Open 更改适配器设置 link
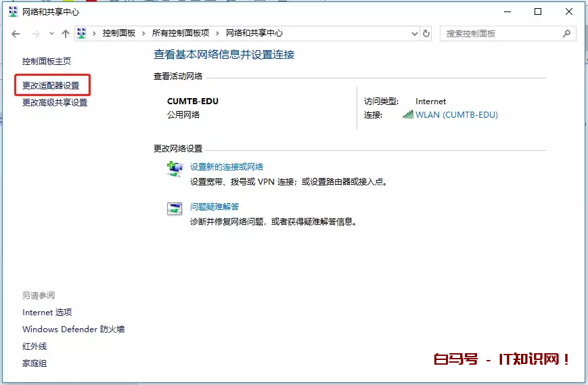This screenshot has height=385, width=588. pos(51,86)
